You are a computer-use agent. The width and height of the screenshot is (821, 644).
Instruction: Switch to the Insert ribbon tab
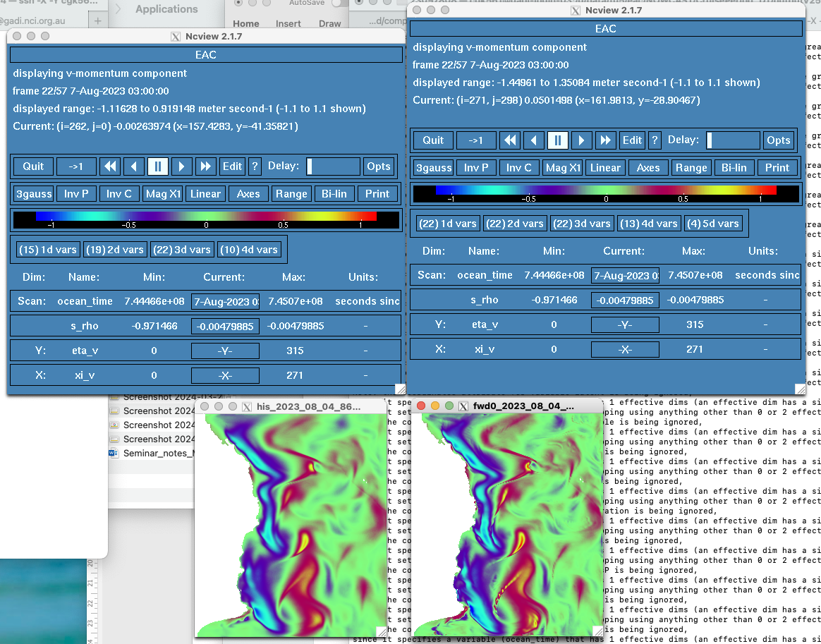pyautogui.click(x=288, y=23)
